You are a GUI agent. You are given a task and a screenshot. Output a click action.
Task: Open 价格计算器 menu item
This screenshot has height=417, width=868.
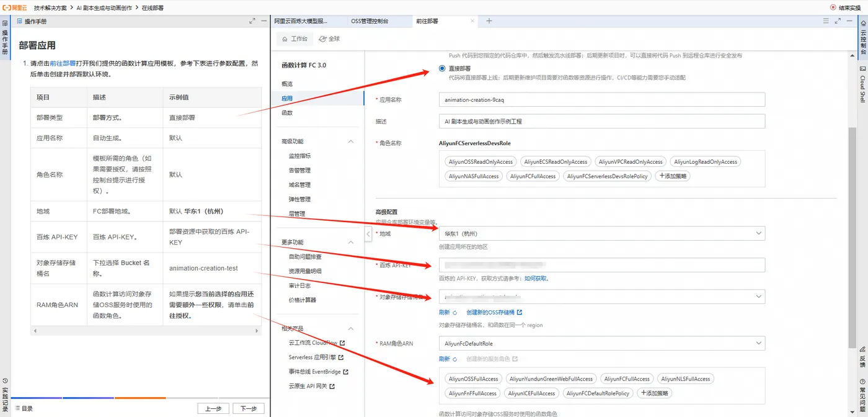tap(302, 300)
